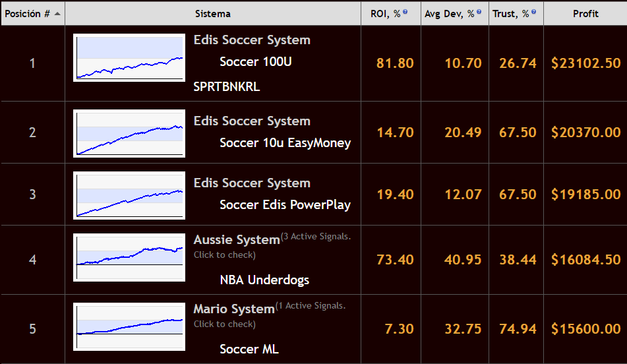Sort by ROI, % column header
Viewport: 627px width, 364px height.
(391, 14)
